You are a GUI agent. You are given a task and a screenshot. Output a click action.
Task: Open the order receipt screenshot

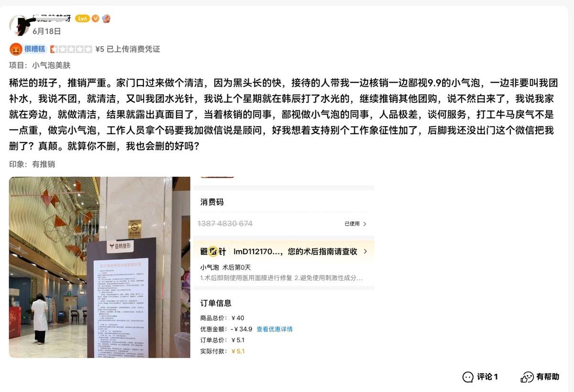[283, 267]
